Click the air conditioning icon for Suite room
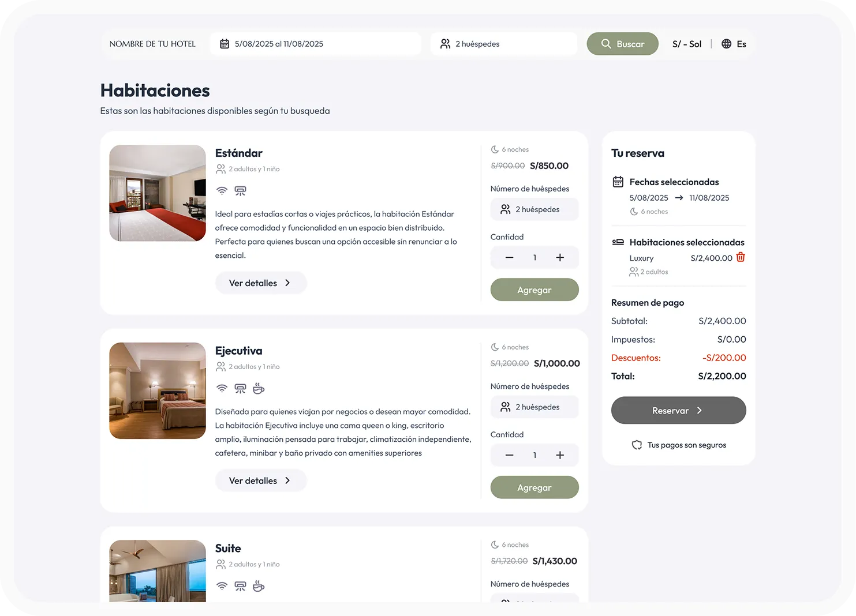This screenshot has width=856, height=616. click(x=240, y=587)
